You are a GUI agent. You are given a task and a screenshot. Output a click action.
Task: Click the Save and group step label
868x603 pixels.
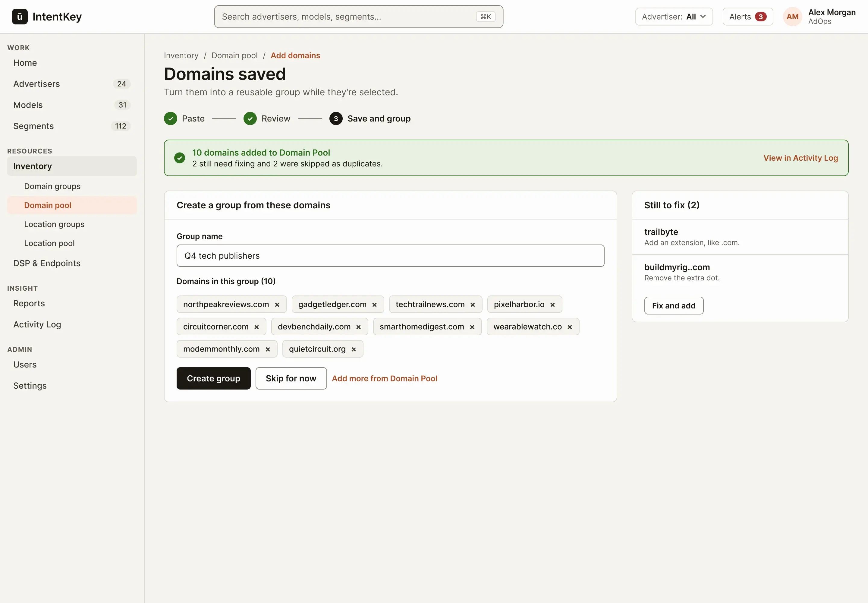pos(379,118)
